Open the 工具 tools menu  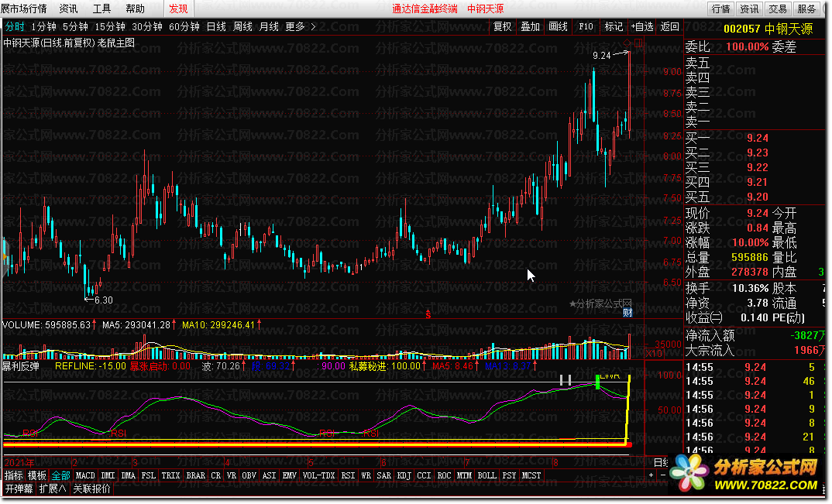pyautogui.click(x=102, y=9)
